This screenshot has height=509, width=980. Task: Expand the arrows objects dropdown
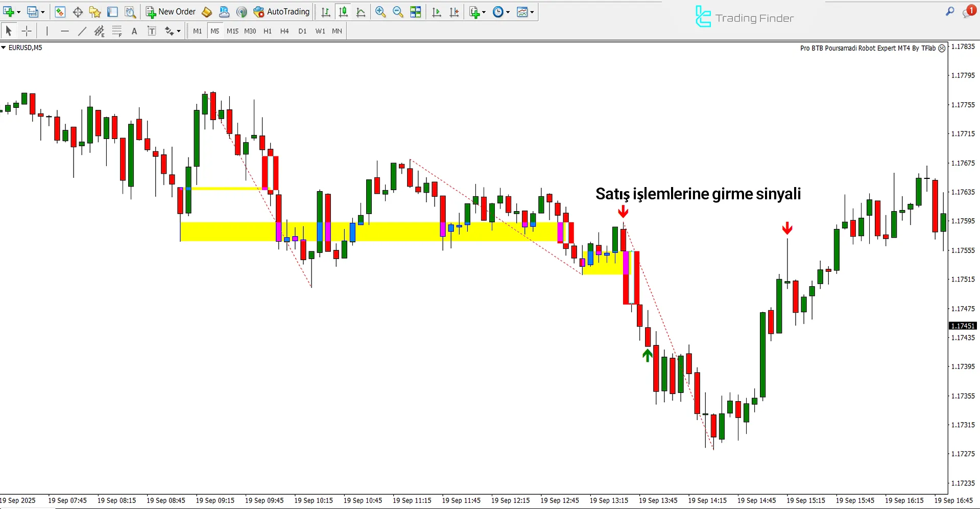click(178, 31)
